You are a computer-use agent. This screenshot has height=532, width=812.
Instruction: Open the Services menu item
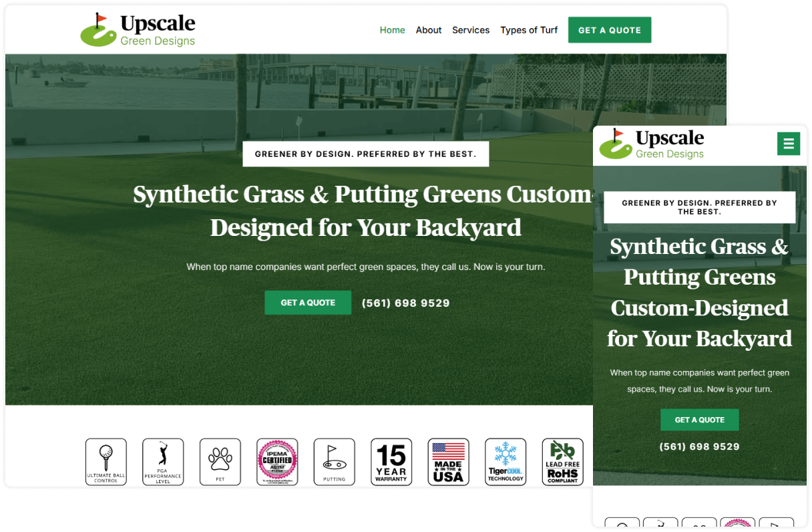(x=471, y=30)
